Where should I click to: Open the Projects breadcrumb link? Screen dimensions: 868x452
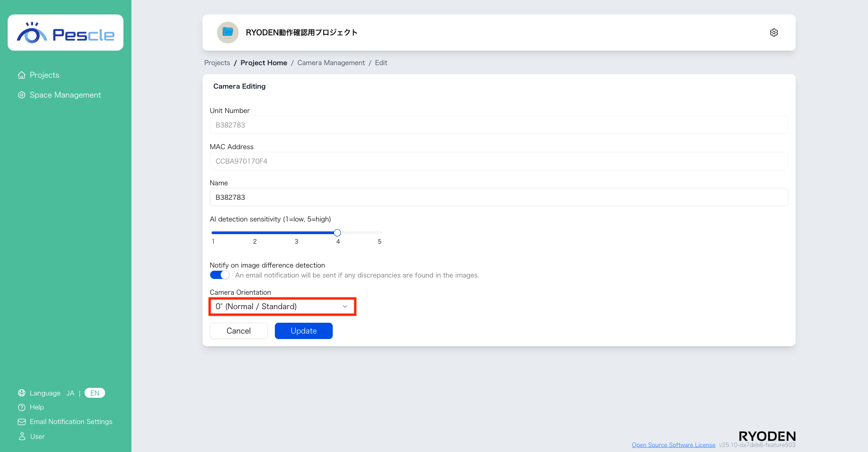(217, 63)
